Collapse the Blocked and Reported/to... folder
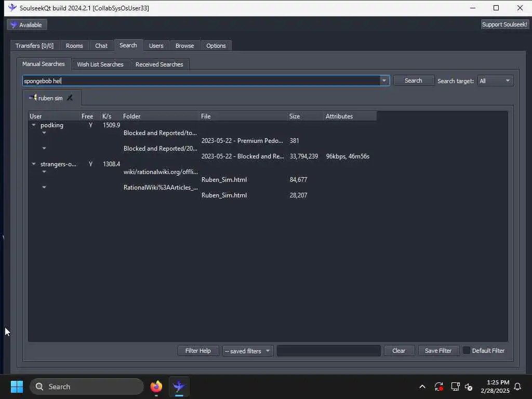This screenshot has height=399, width=532. [x=44, y=133]
